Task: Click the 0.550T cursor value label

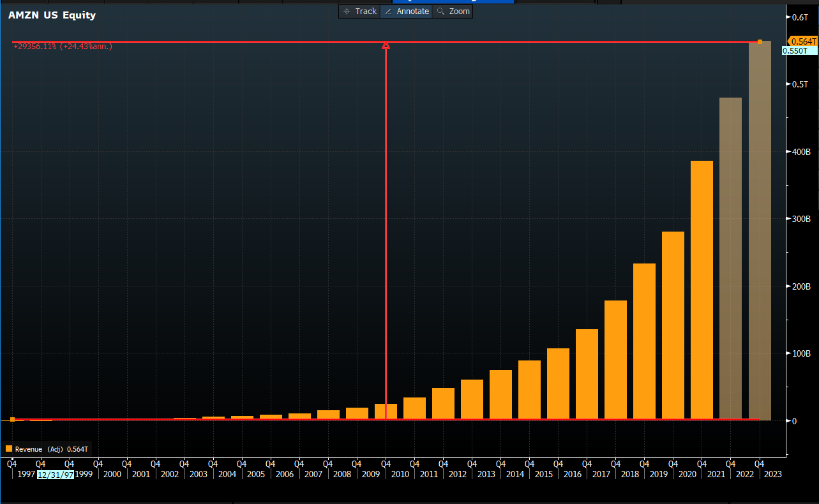Action: (799, 50)
